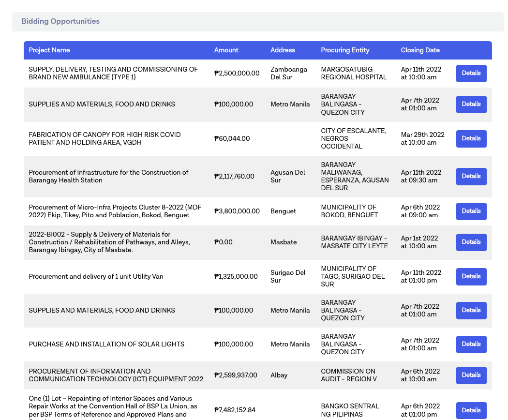Click the Amount column header

click(226, 50)
